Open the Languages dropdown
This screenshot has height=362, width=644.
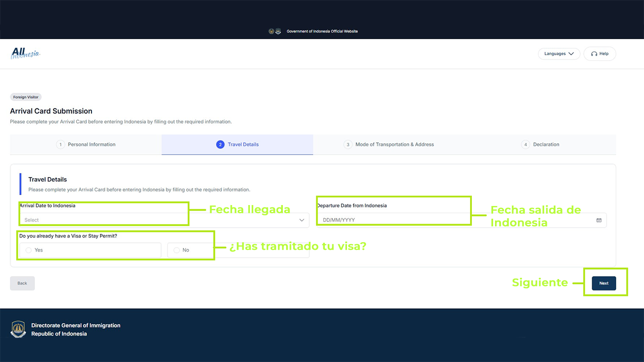(x=559, y=54)
